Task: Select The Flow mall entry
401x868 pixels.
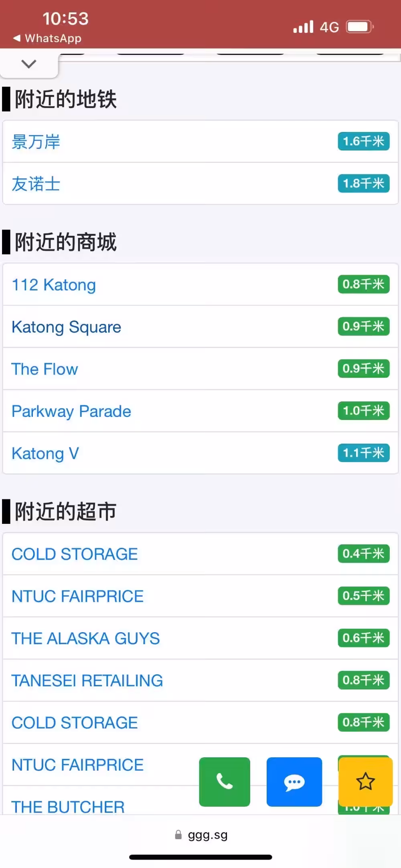Action: tap(45, 369)
